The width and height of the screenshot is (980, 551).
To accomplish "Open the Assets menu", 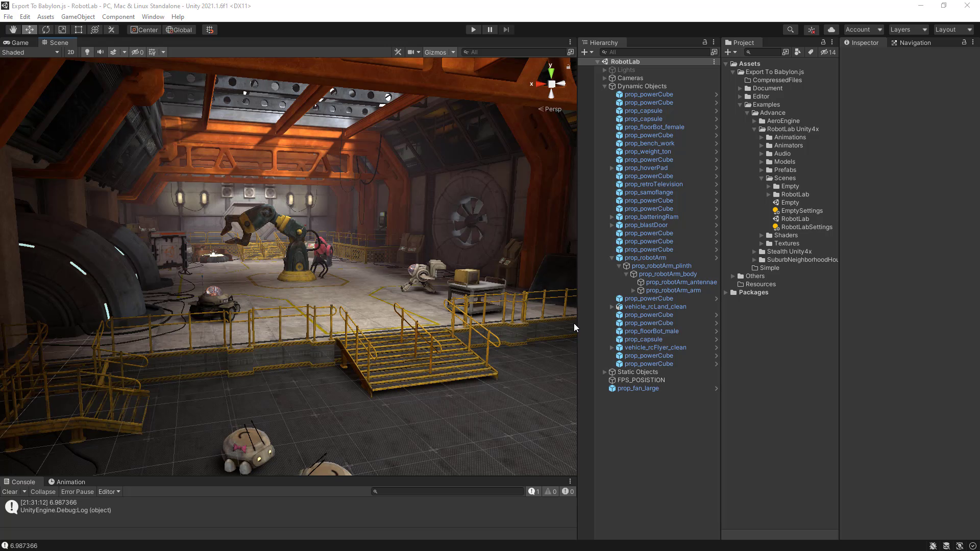I will (45, 16).
